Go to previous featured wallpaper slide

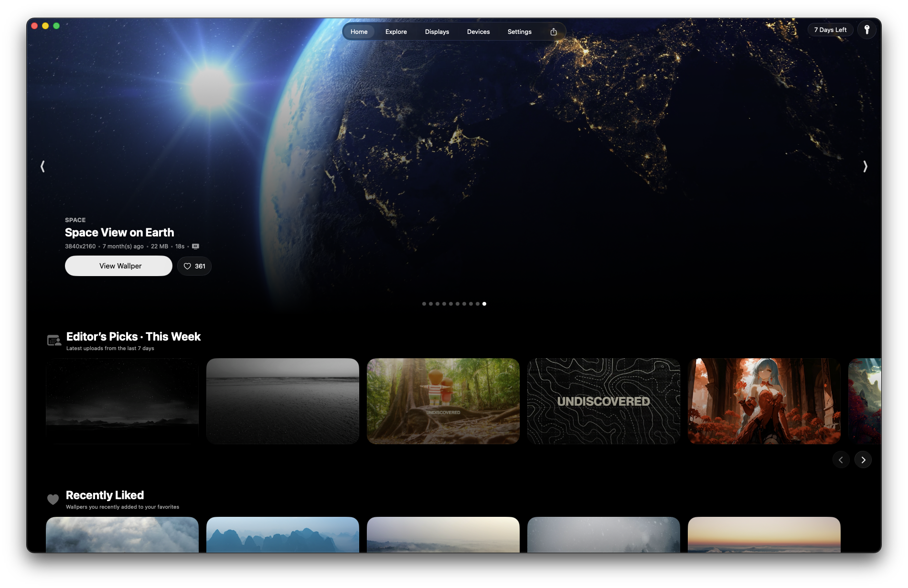click(43, 166)
